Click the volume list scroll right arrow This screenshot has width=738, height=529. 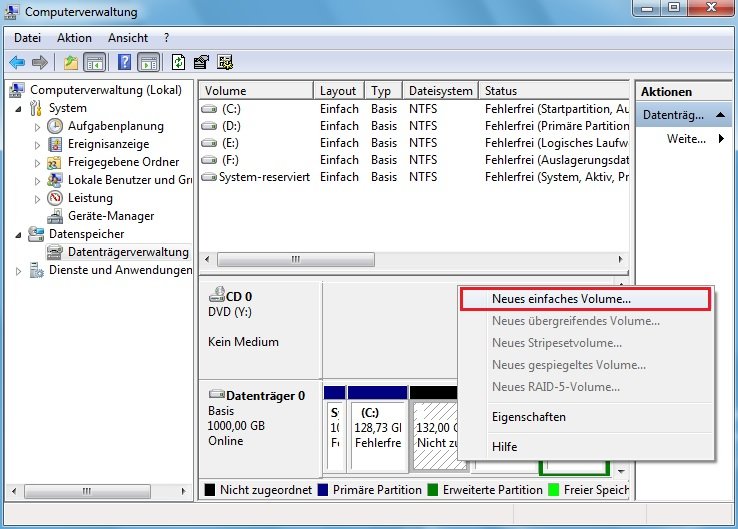(x=620, y=259)
